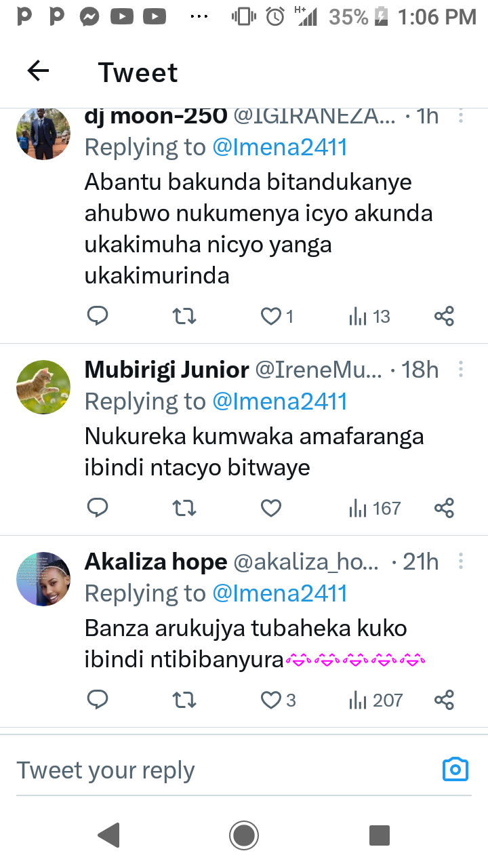Open Mubirigi Junior's cat profile picture
The width and height of the screenshot is (488, 868).
coord(43,387)
